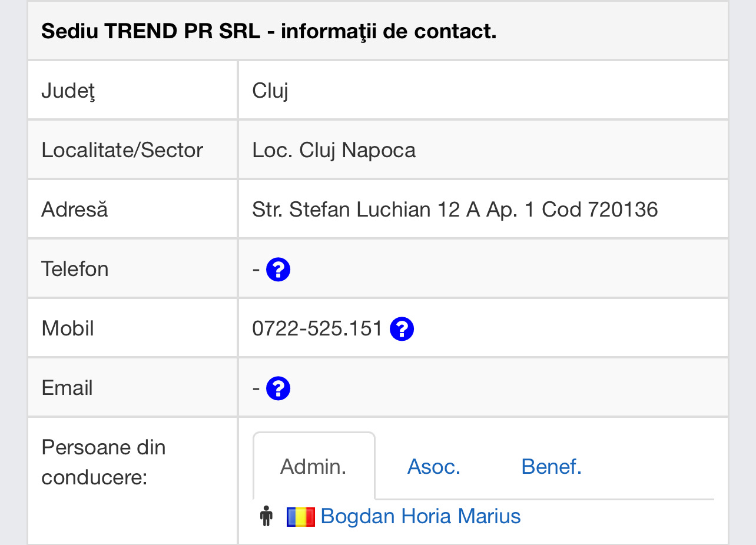Viewport: 756px width, 545px height.
Task: Click the Localitate/Sector label
Action: [122, 150]
